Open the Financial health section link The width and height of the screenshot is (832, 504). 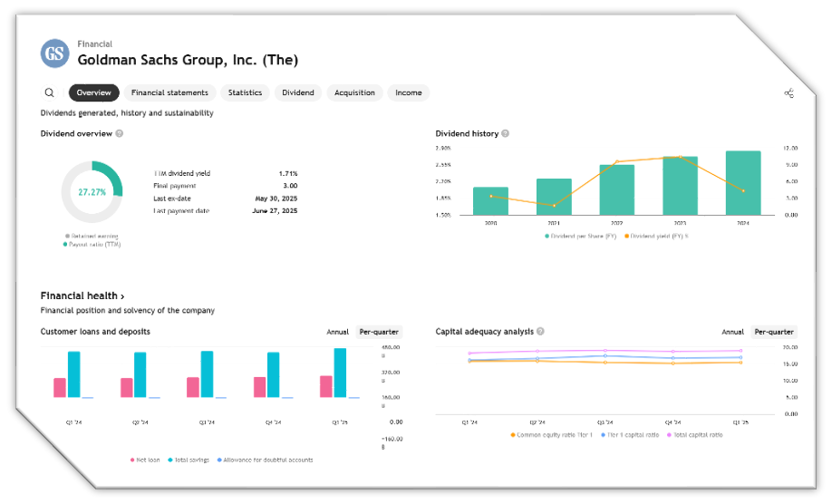tap(82, 296)
